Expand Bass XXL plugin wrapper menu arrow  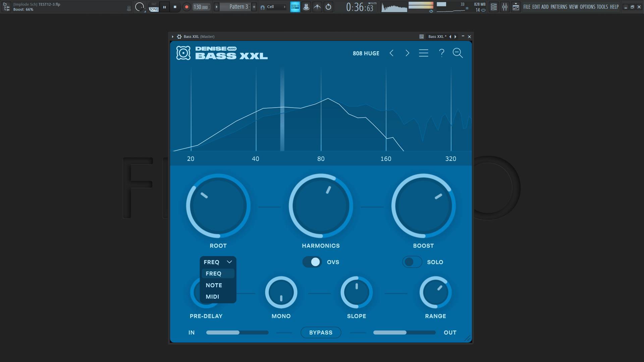172,37
